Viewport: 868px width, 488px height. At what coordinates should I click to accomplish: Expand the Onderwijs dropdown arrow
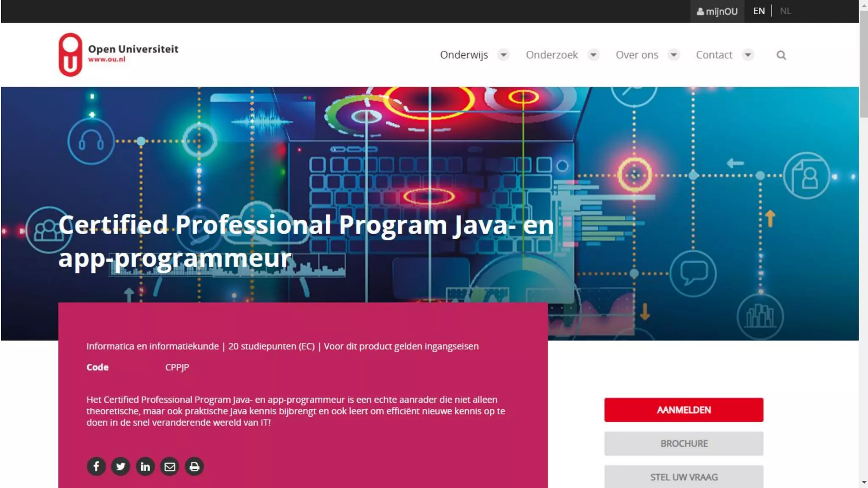coord(503,55)
